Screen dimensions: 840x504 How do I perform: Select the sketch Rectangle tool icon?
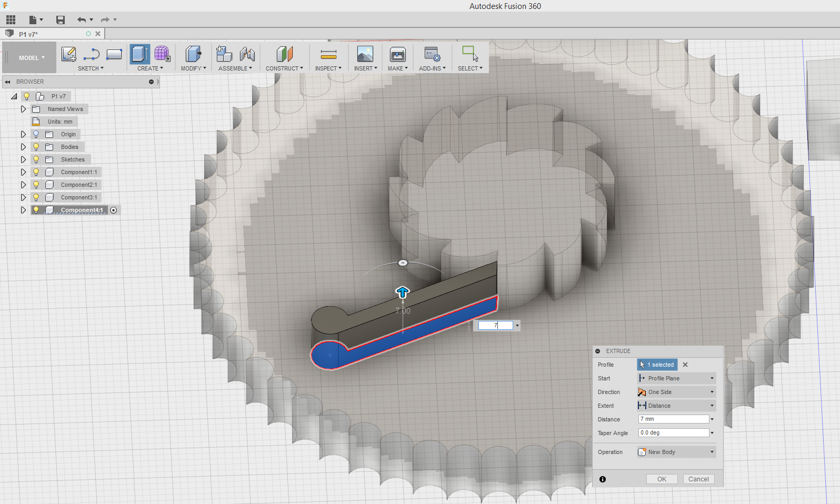[114, 54]
